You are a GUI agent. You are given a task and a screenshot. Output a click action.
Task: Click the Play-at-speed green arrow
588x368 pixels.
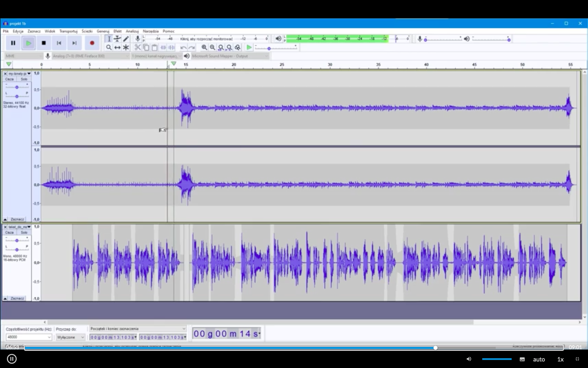pyautogui.click(x=249, y=47)
